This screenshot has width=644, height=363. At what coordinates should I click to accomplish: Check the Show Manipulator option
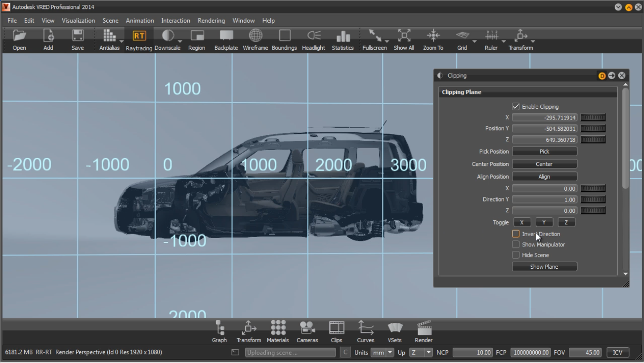click(x=515, y=244)
